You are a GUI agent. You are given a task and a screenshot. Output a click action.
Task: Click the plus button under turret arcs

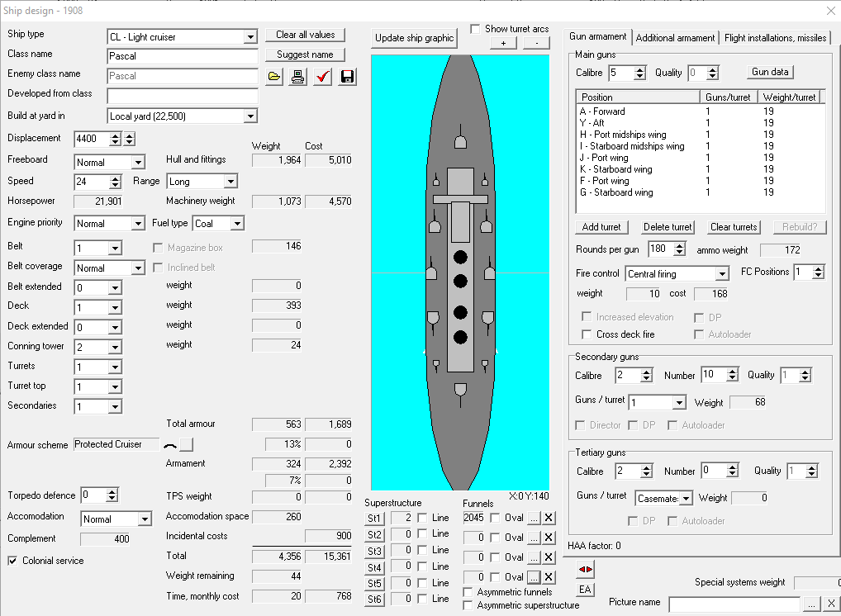(x=503, y=44)
